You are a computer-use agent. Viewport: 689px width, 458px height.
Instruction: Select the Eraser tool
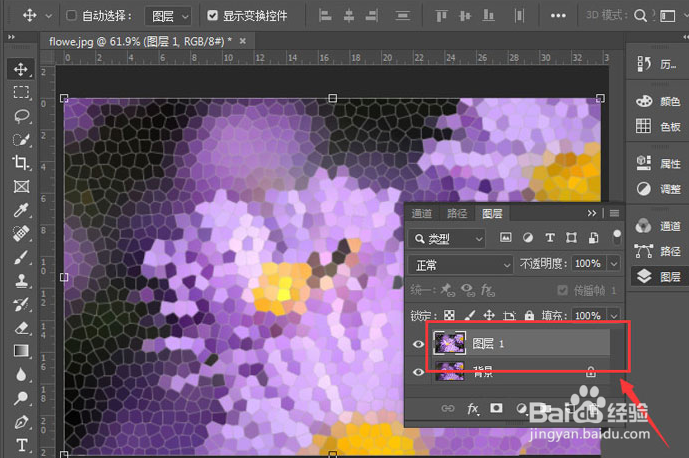click(21, 328)
